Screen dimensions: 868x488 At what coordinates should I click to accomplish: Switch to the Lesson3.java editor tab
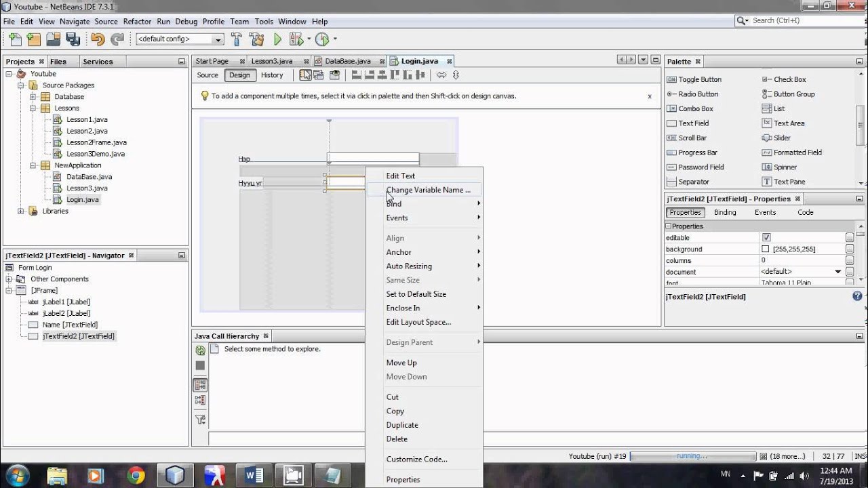tap(271, 61)
